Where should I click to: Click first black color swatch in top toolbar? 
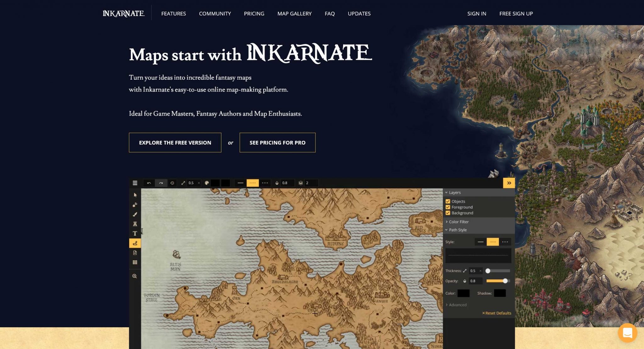click(215, 183)
